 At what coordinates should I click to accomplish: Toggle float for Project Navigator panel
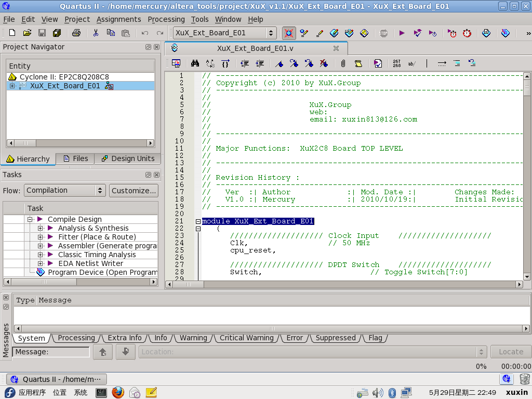(x=148, y=47)
